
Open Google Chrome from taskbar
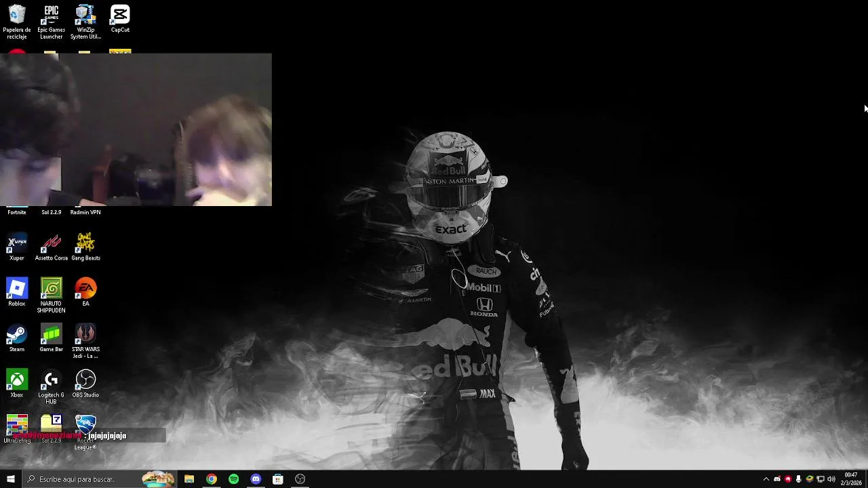(x=212, y=479)
